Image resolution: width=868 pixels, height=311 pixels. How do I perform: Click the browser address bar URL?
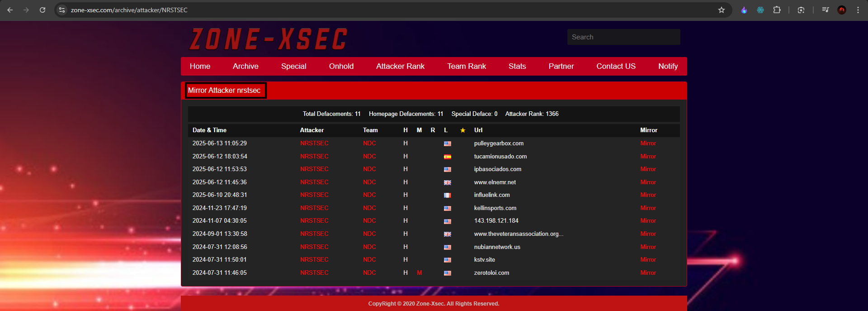pyautogui.click(x=129, y=10)
